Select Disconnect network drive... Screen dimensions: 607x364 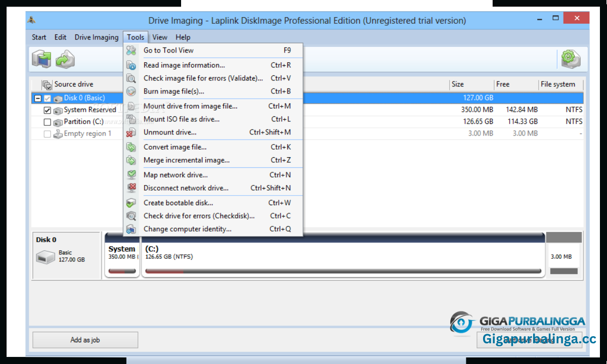pyautogui.click(x=213, y=188)
